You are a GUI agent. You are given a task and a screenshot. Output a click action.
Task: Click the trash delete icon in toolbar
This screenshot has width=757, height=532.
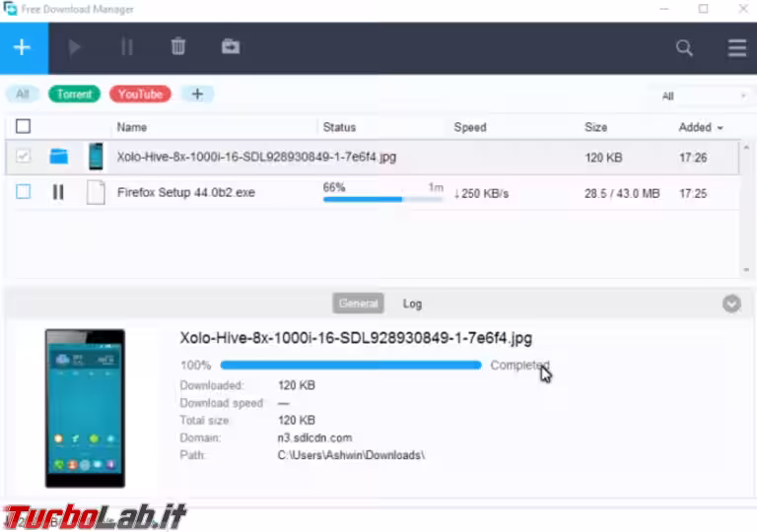(178, 47)
